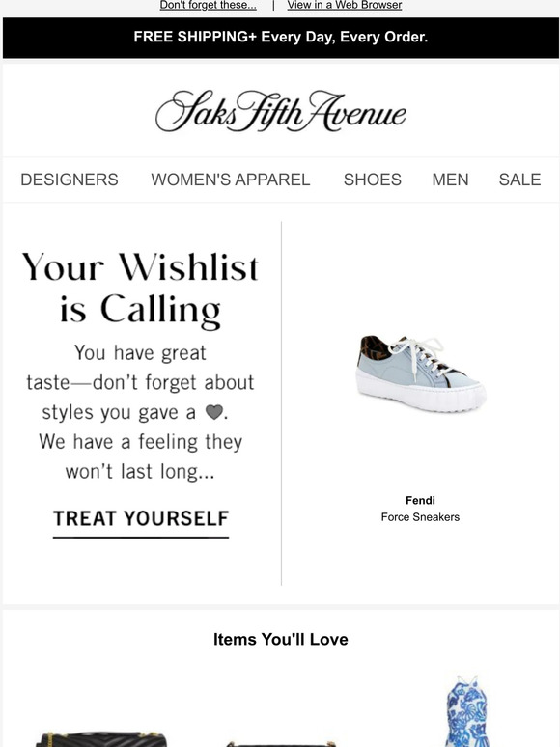Screen dimensions: 560x747
Task: Click the Items You'll Love heading
Action: point(281,639)
